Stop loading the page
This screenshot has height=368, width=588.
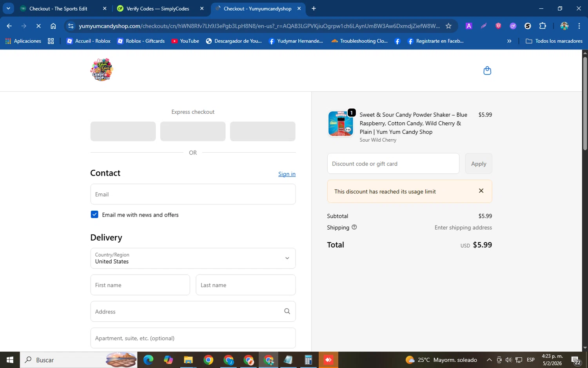[x=38, y=26]
